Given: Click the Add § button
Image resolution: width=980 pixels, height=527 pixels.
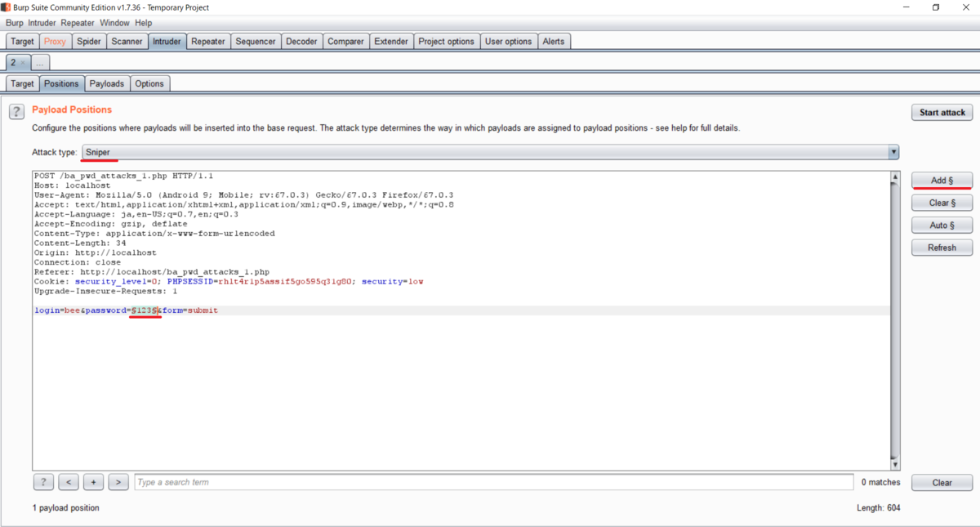Looking at the screenshot, I should click(x=942, y=181).
